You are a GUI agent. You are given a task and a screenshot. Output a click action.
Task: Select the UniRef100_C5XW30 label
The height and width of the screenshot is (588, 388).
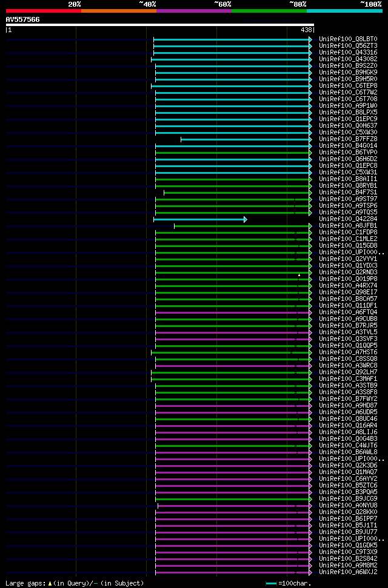(x=348, y=133)
